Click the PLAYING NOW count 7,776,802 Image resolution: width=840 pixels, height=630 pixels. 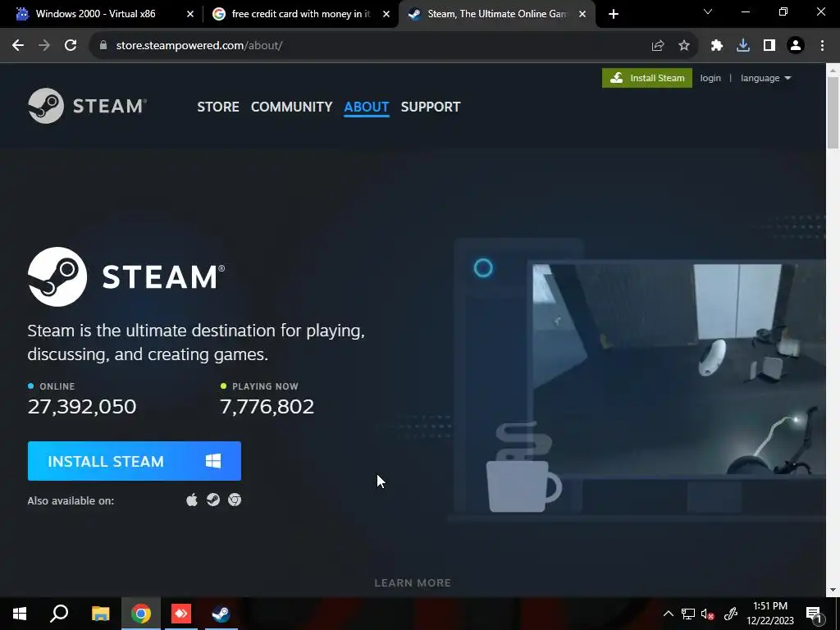pyautogui.click(x=267, y=407)
